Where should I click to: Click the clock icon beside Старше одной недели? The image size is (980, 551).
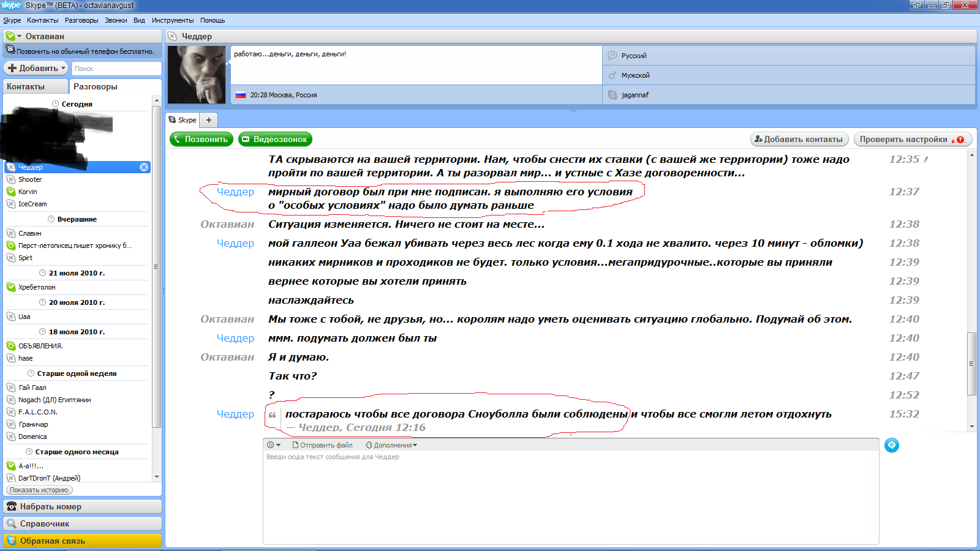tap(31, 373)
